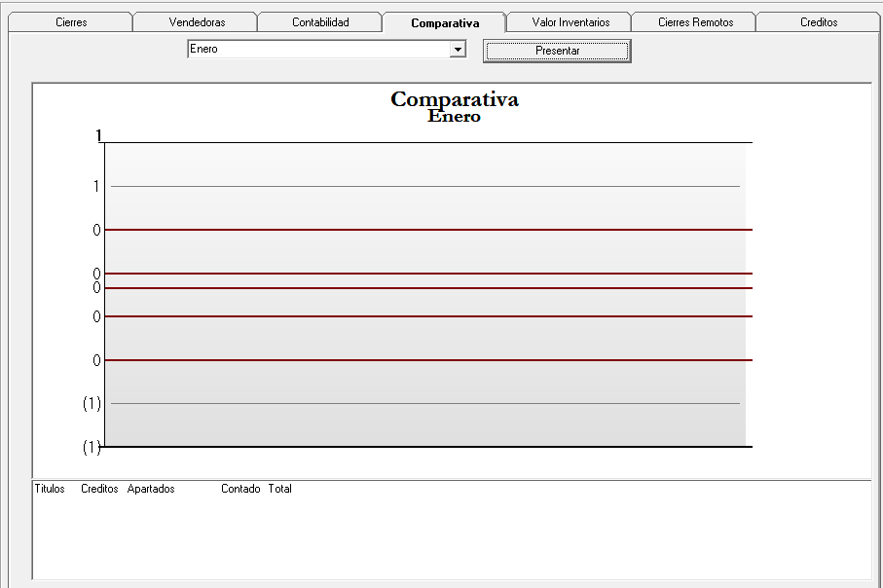
Task: Open the Valor Inventarios tab
Action: 570,22
